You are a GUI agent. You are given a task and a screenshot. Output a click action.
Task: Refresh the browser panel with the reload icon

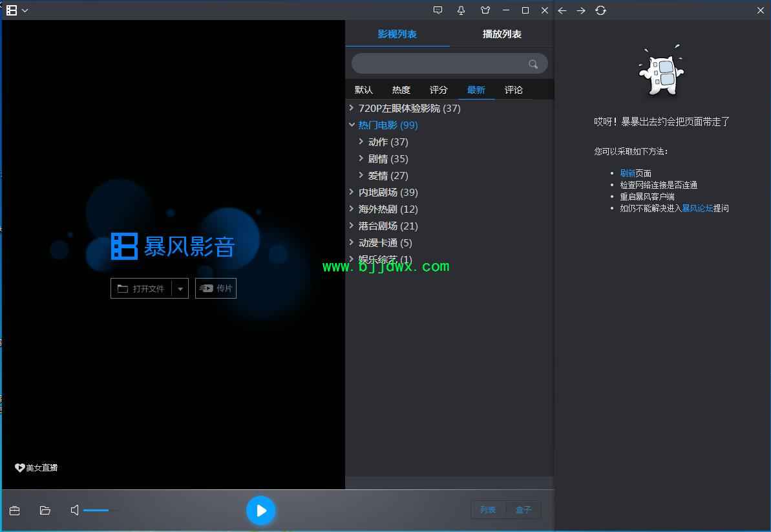pyautogui.click(x=600, y=10)
